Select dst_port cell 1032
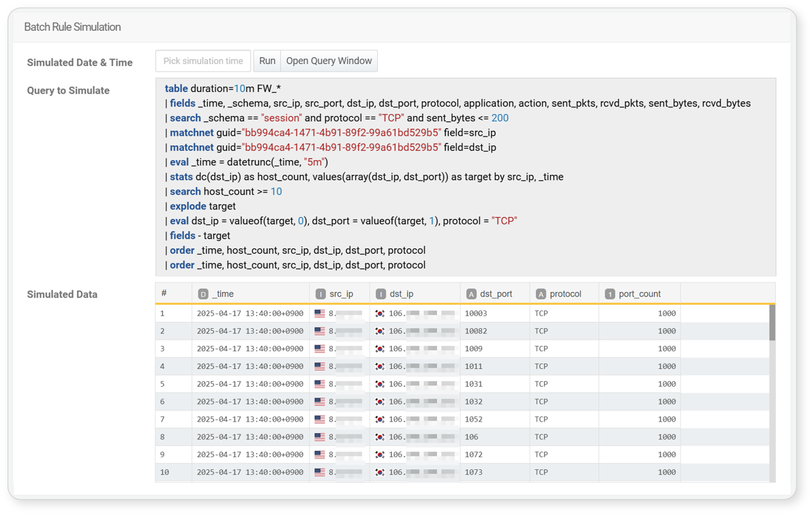Viewport: 812px width, 515px height. 494,402
